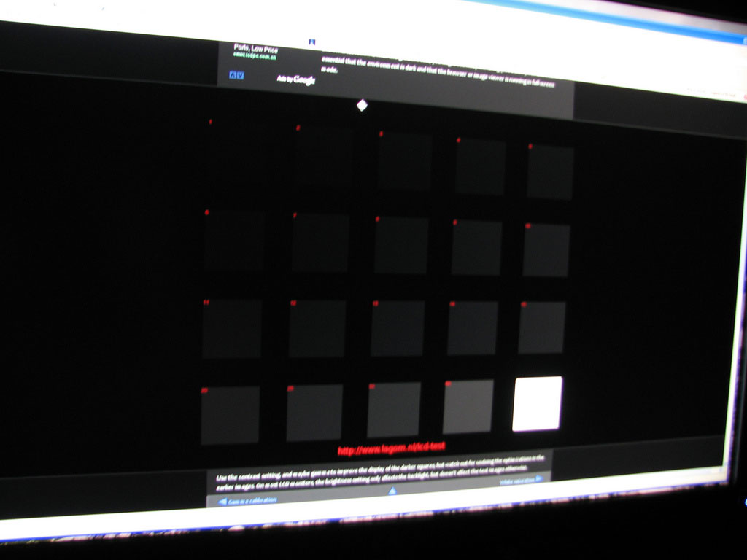Screen dimensions: 747x560
Task: Go to the White saturation page link
Action: point(517,481)
